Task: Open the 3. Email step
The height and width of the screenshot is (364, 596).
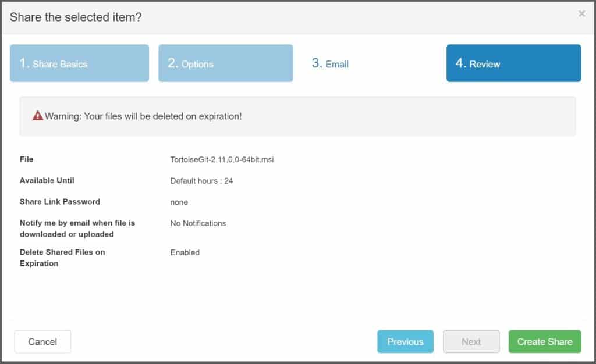Action: [330, 63]
